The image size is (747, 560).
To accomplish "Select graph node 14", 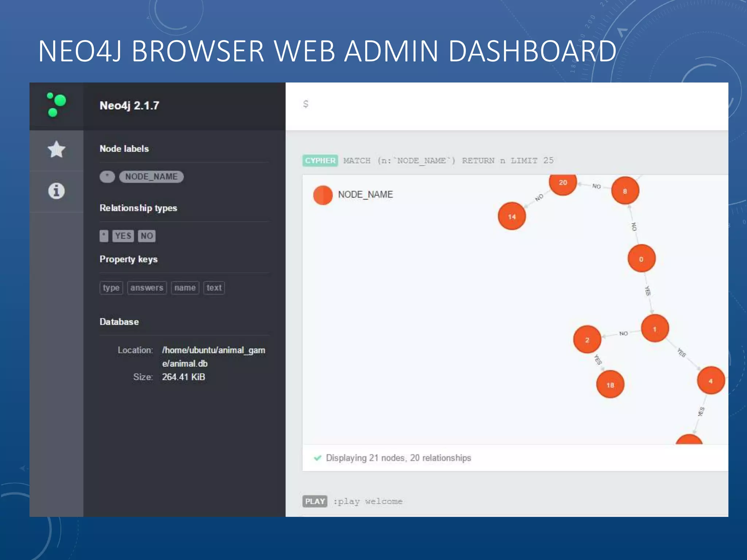I will pyautogui.click(x=512, y=216).
